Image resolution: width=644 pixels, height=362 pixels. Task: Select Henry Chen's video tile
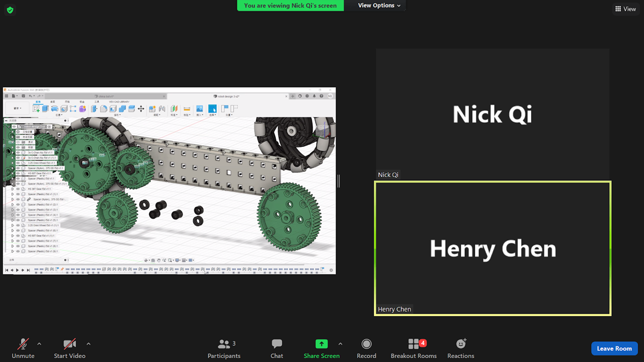click(493, 248)
